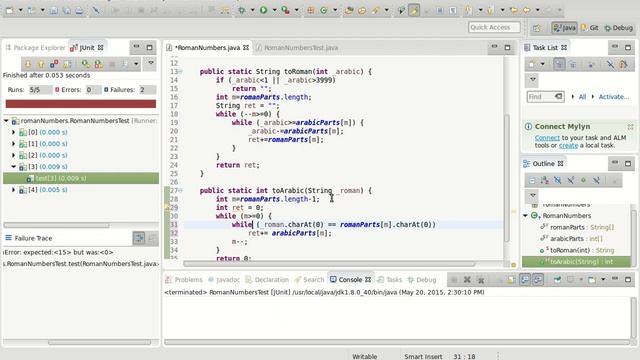640x360 pixels.
Task: Click Pin Console icon
Action: point(557,280)
